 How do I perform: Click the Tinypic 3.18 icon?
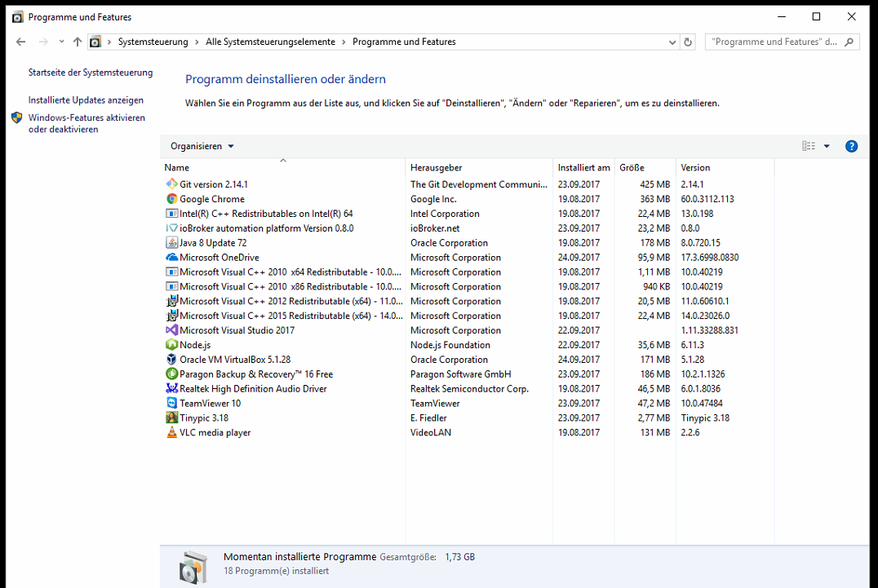[x=171, y=418]
